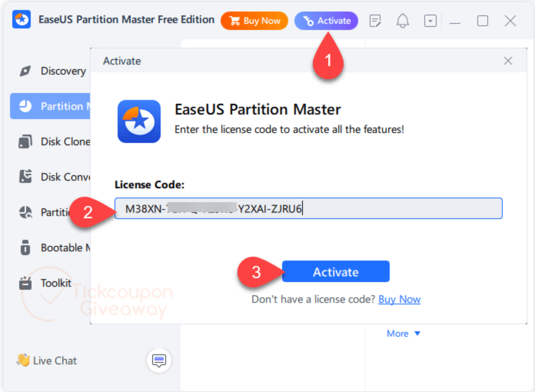
Task: Click the Disk Clone icon
Action: 25,142
